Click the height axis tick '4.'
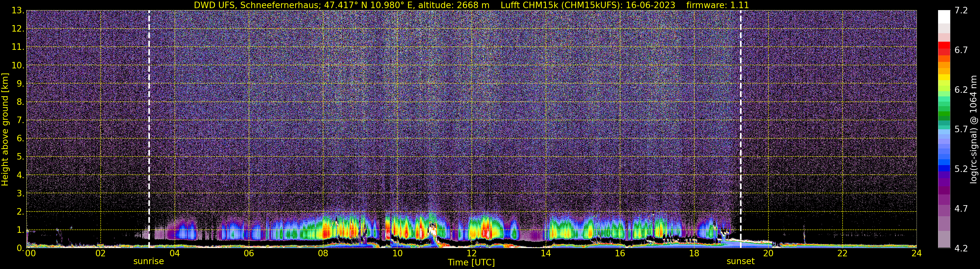980x269 pixels. coord(20,175)
